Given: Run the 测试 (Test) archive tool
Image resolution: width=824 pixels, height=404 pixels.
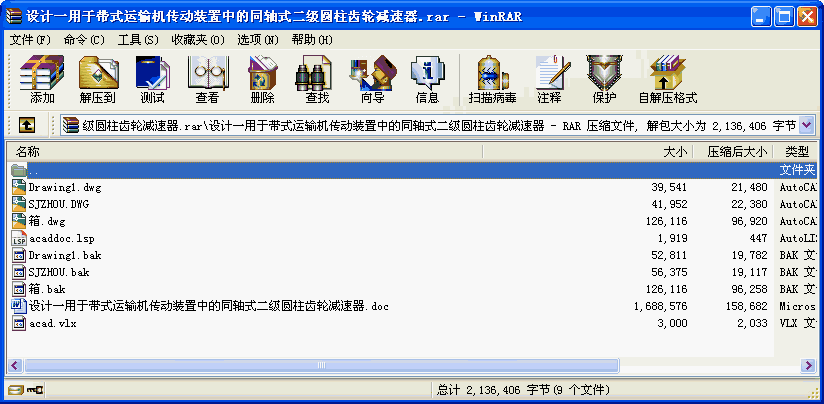Looking at the screenshot, I should [152, 79].
